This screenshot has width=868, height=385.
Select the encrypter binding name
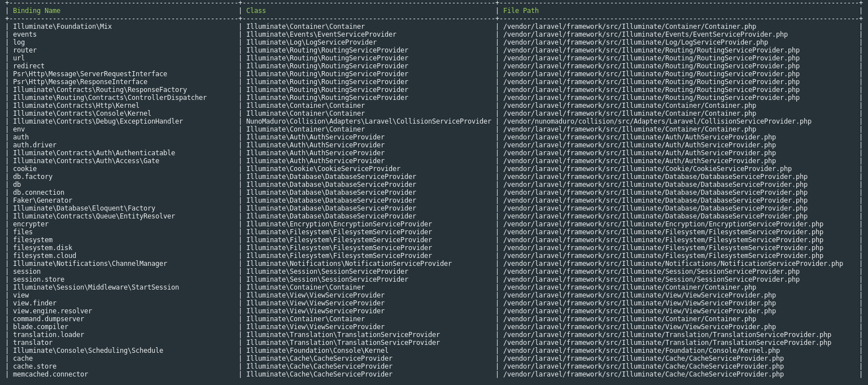(32, 224)
